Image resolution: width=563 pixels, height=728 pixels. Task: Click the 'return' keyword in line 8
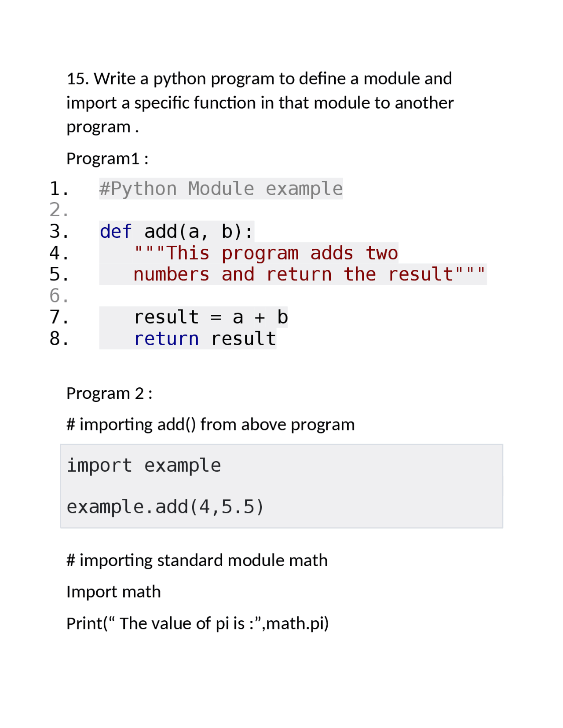tap(166, 339)
